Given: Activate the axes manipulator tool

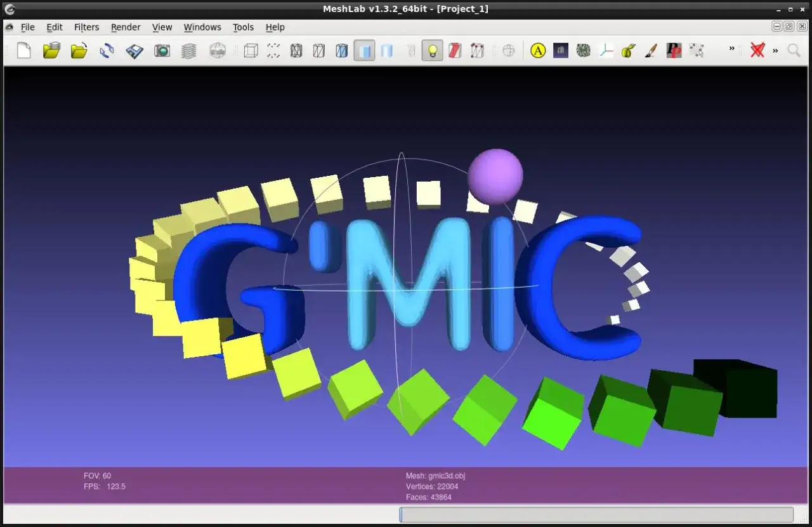Looking at the screenshot, I should pyautogui.click(x=606, y=50).
